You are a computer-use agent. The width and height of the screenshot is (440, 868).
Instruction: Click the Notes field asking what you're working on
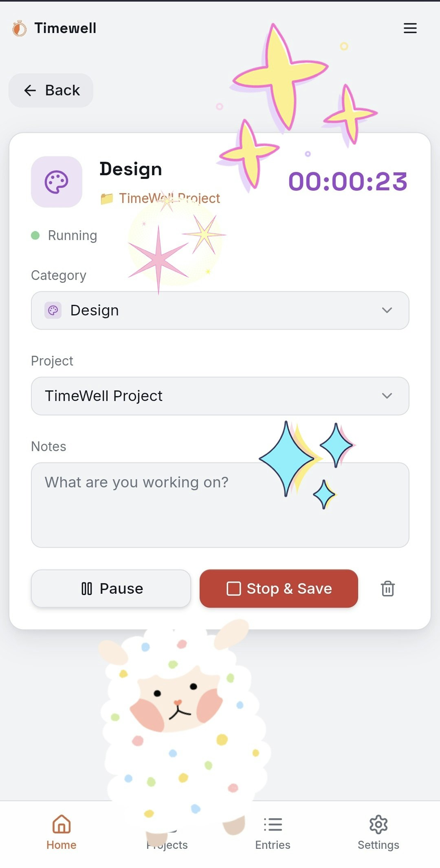point(220,505)
